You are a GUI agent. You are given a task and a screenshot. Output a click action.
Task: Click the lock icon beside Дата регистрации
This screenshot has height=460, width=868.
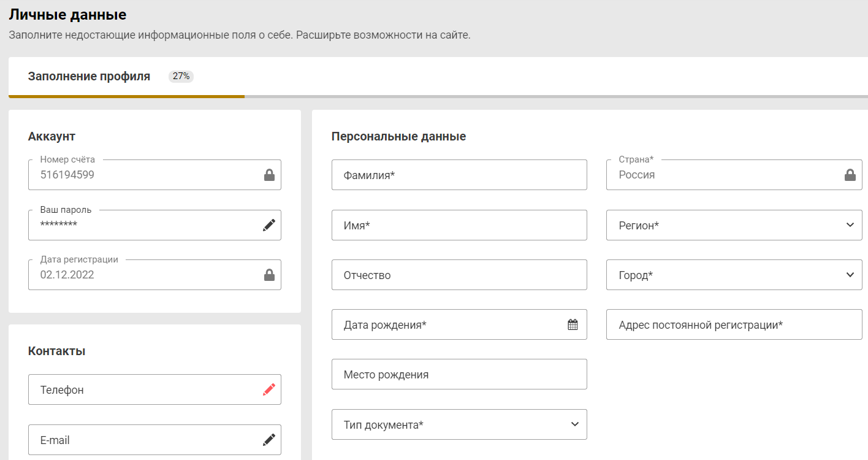[x=268, y=275]
